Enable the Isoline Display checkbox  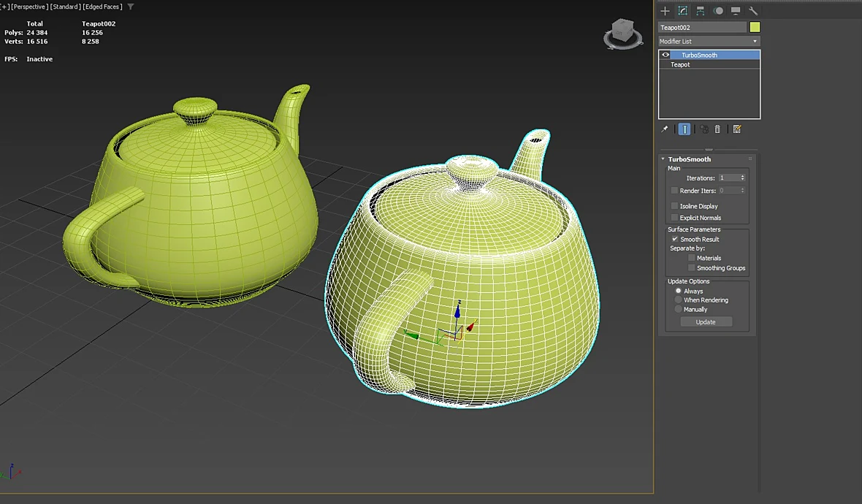click(674, 206)
